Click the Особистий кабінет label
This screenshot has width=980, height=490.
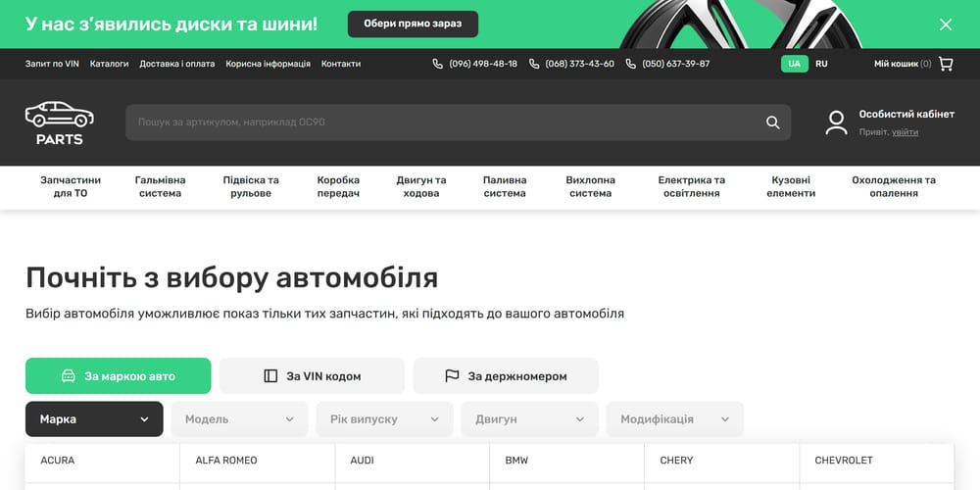click(x=906, y=115)
